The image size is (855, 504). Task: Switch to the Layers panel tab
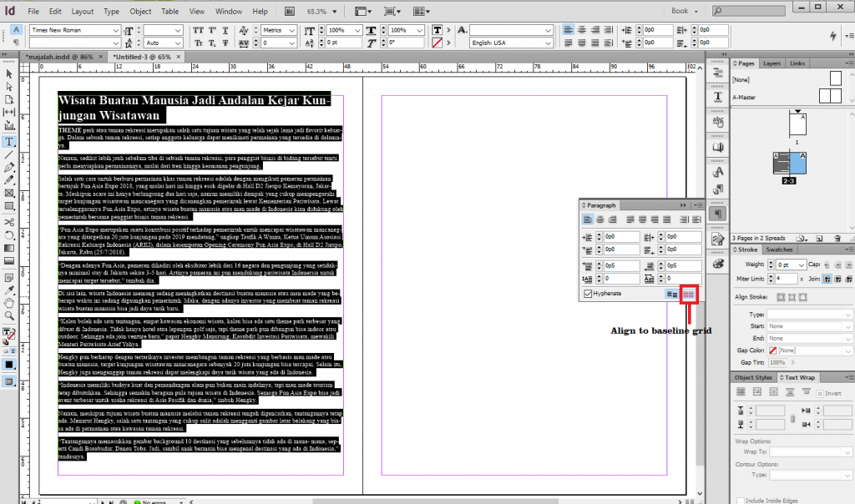[x=772, y=63]
